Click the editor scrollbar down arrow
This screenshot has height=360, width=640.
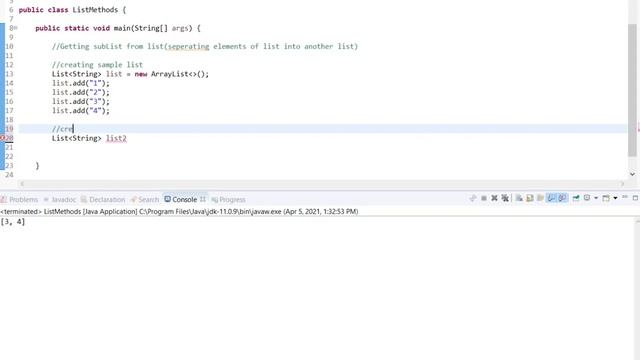click(632, 174)
